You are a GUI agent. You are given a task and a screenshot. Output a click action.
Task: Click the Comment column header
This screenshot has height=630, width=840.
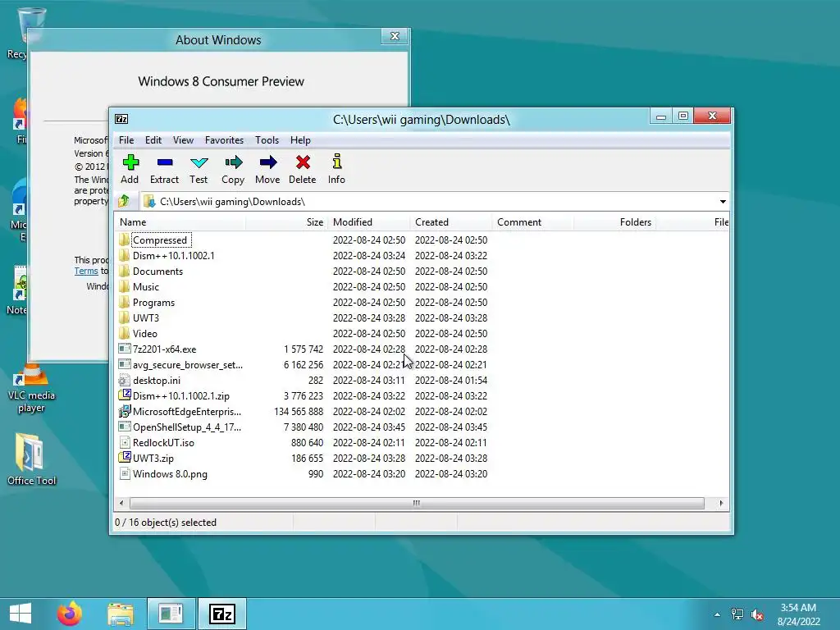(x=533, y=221)
